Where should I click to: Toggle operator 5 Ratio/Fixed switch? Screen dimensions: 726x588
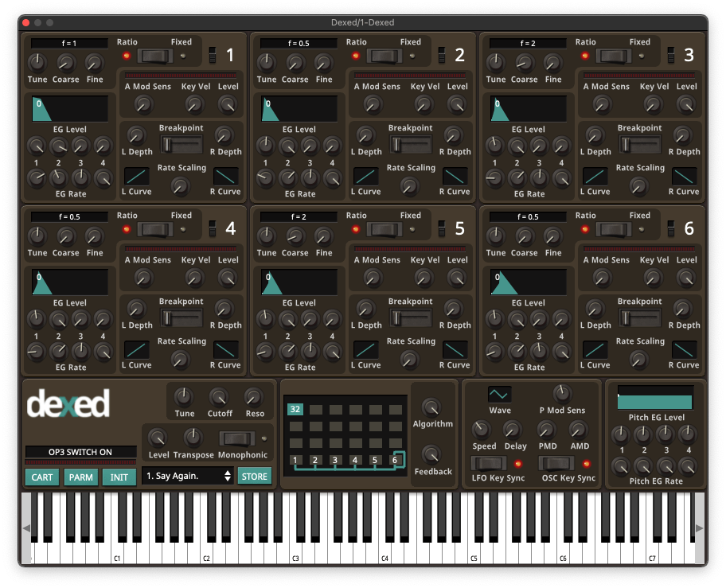click(384, 229)
